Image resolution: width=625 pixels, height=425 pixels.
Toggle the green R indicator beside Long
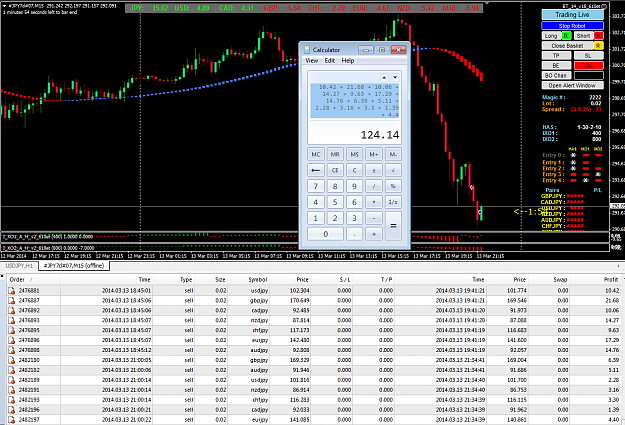[x=566, y=36]
